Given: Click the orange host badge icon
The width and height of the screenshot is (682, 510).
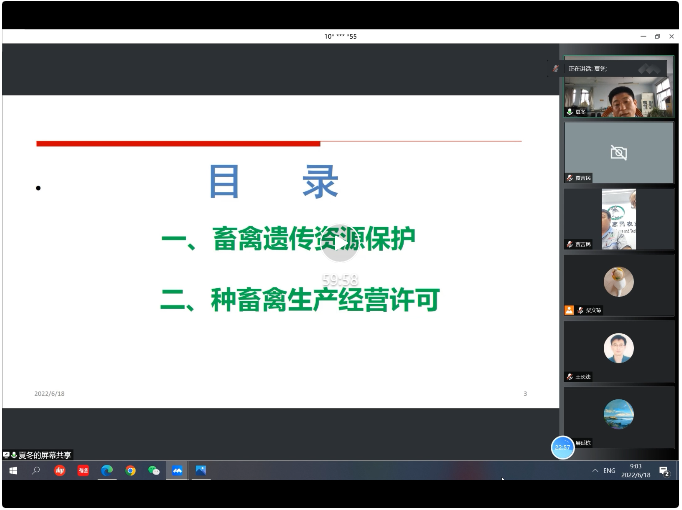Looking at the screenshot, I should tap(569, 310).
